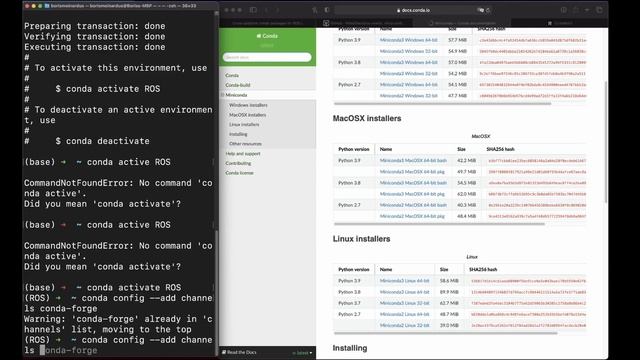
Task: Click 'Did you mean conda activate?' first occurrence
Action: tap(102, 204)
